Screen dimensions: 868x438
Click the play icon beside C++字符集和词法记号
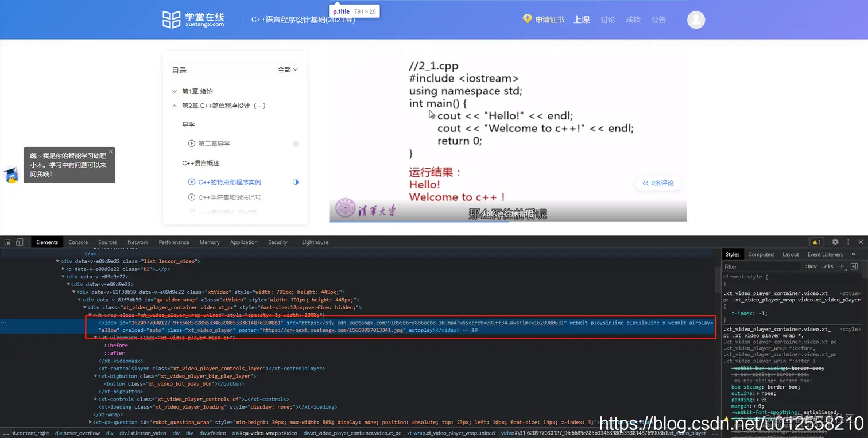pos(192,197)
